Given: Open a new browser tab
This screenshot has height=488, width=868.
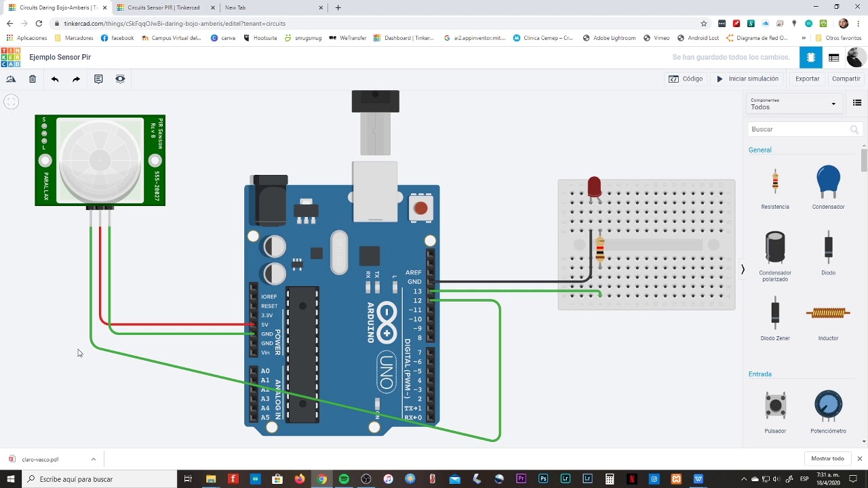Looking at the screenshot, I should tap(338, 7).
